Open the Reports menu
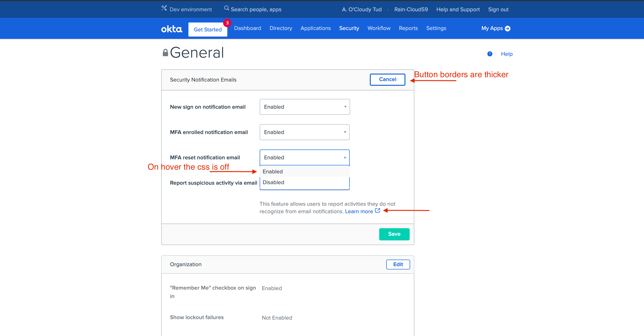 (408, 28)
